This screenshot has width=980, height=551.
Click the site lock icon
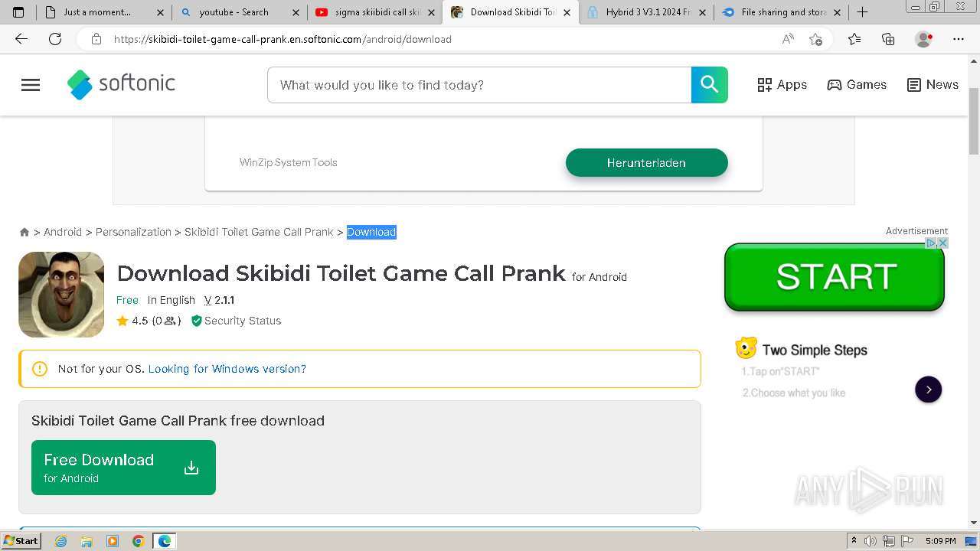point(96,39)
